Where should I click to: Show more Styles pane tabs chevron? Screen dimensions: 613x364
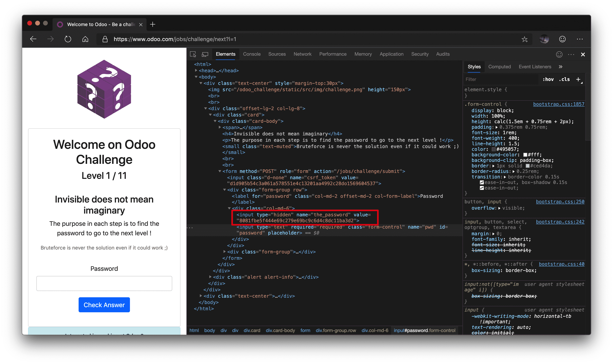pyautogui.click(x=560, y=67)
